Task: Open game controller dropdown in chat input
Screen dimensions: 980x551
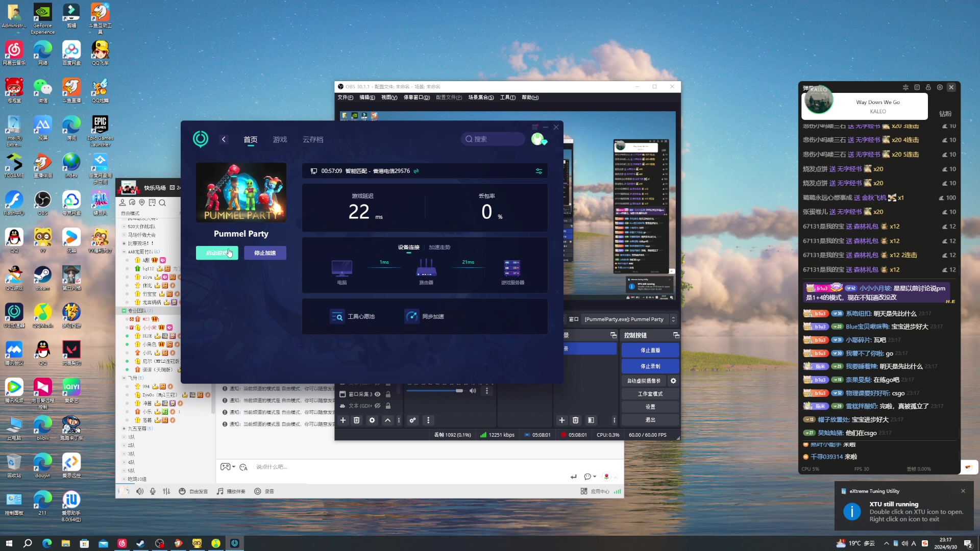Action: point(228,467)
